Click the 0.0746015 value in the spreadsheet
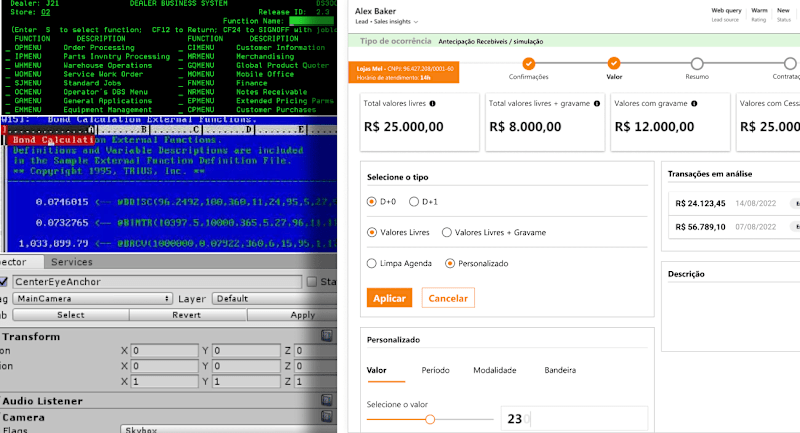 (62, 202)
